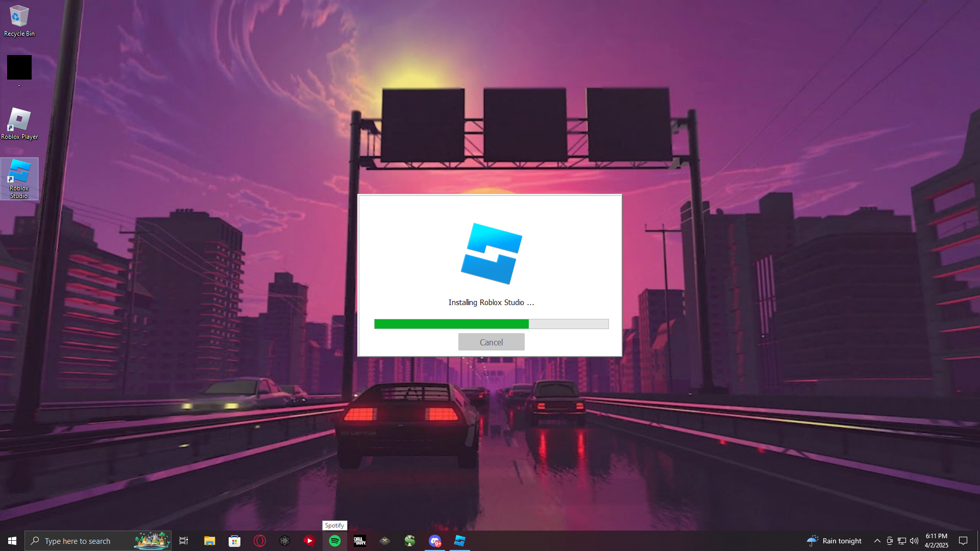Viewport: 980px width, 551px height.
Task: Open File Explorer from taskbar
Action: tap(209, 541)
